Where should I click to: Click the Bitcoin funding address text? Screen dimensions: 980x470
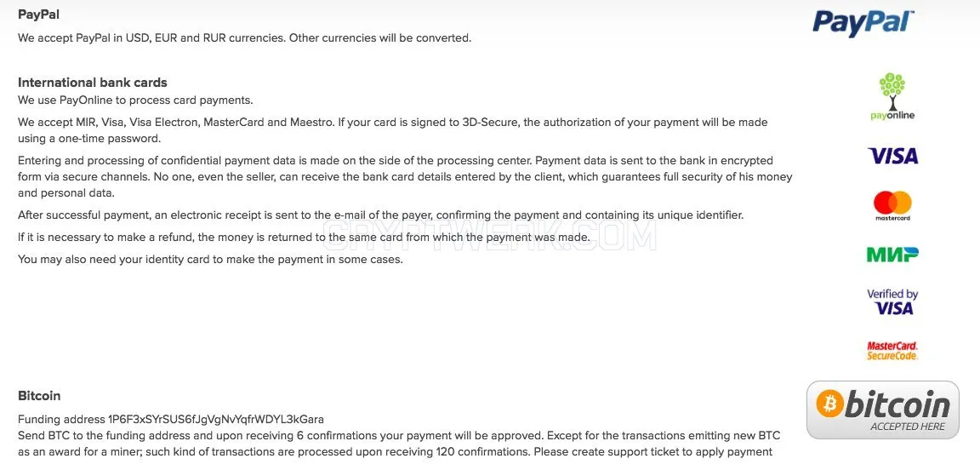(171, 419)
